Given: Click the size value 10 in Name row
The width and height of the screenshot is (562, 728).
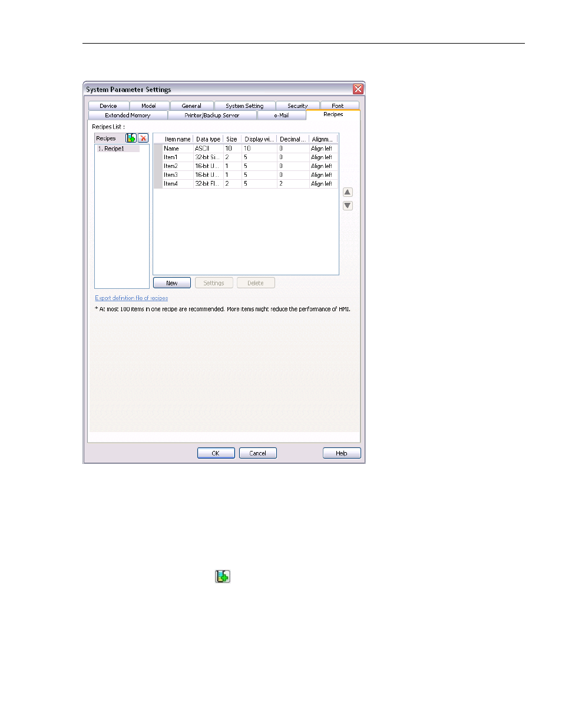Looking at the screenshot, I should pos(232,149).
